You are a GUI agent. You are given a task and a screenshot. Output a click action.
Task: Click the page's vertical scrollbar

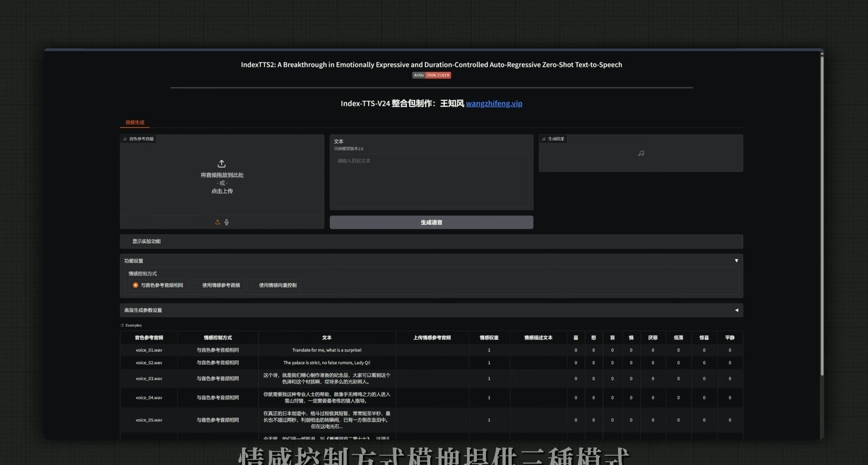822,217
